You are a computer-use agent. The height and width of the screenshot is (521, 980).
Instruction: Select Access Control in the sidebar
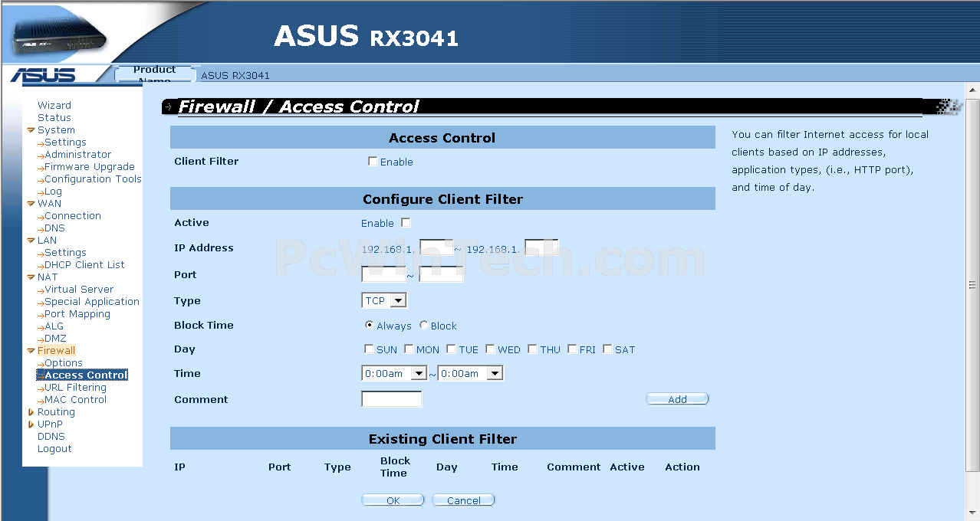[x=86, y=375]
